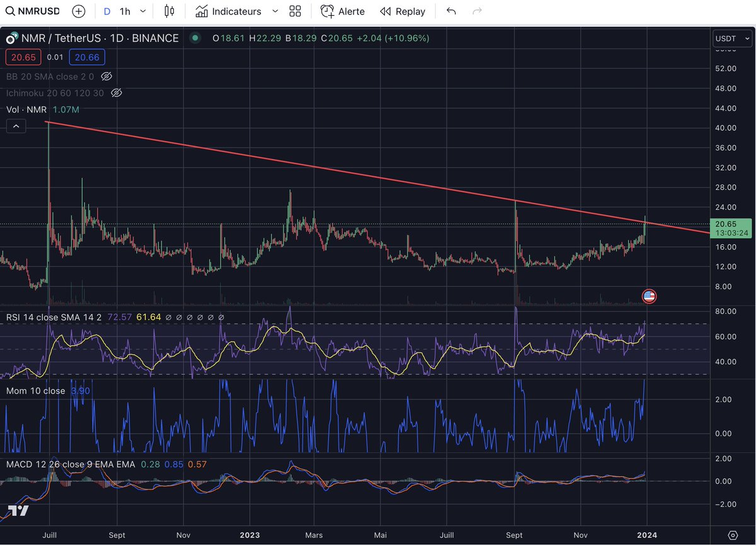Create an alert with Alerte
756x546 pixels.
click(342, 11)
